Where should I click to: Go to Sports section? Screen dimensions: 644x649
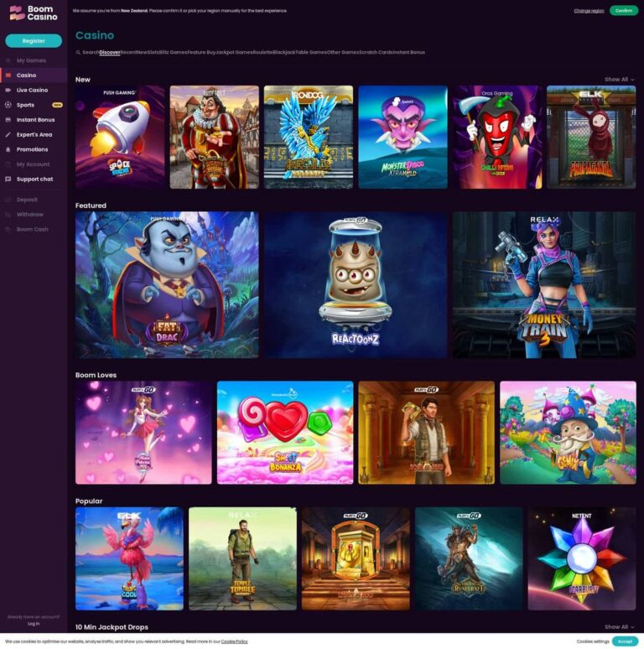[x=25, y=105]
